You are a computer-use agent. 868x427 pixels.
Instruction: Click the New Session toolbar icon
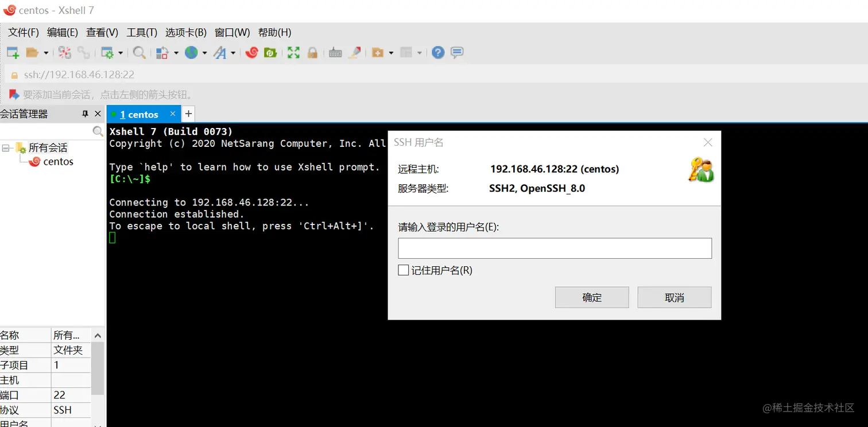click(x=13, y=53)
